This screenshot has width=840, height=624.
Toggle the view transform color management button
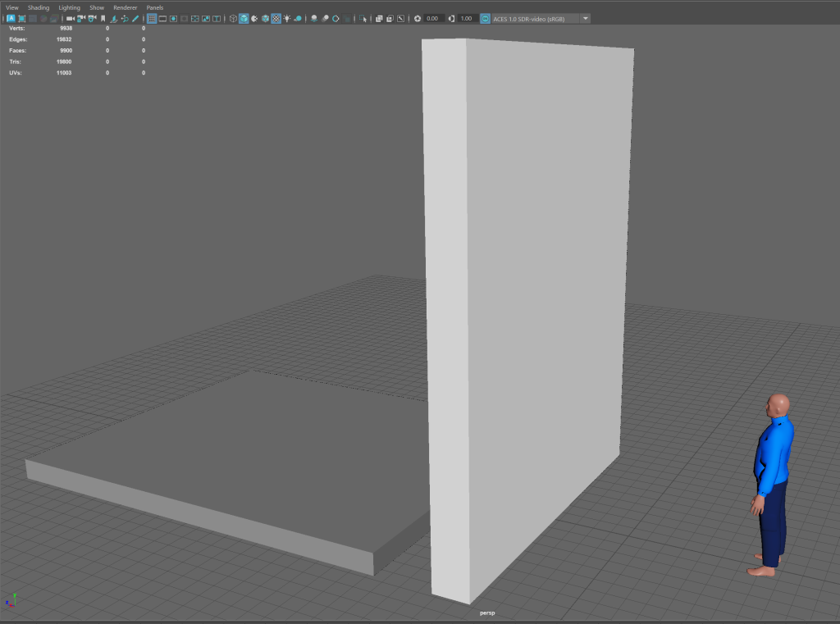485,18
